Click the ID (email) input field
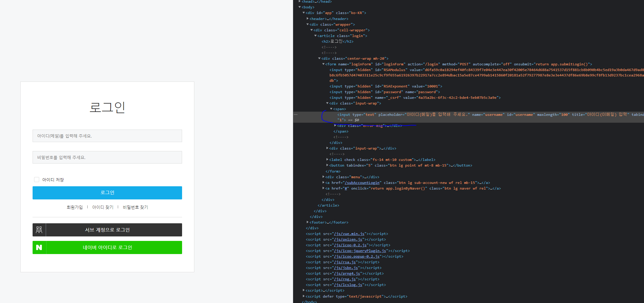This screenshot has width=644, height=303. tap(107, 136)
